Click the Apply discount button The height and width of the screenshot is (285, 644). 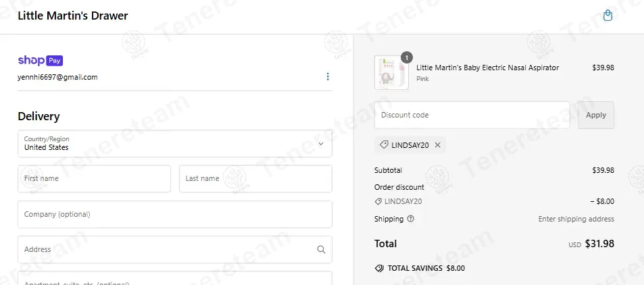point(596,115)
